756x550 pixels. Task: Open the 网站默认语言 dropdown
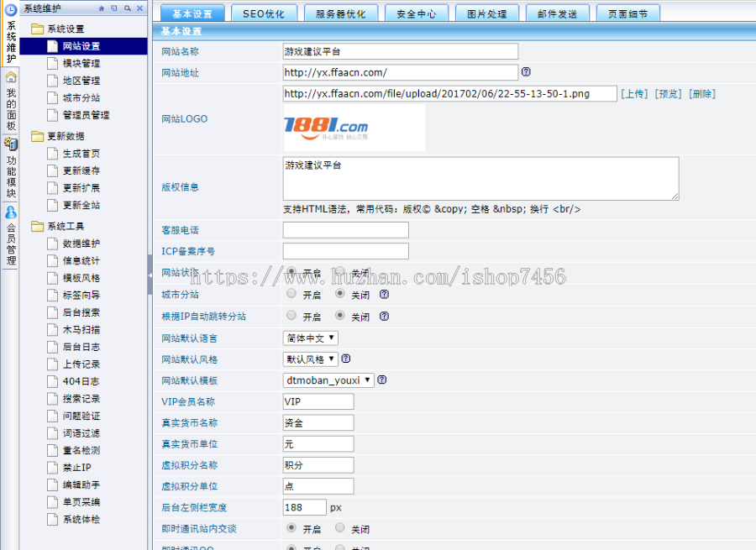[x=311, y=338]
